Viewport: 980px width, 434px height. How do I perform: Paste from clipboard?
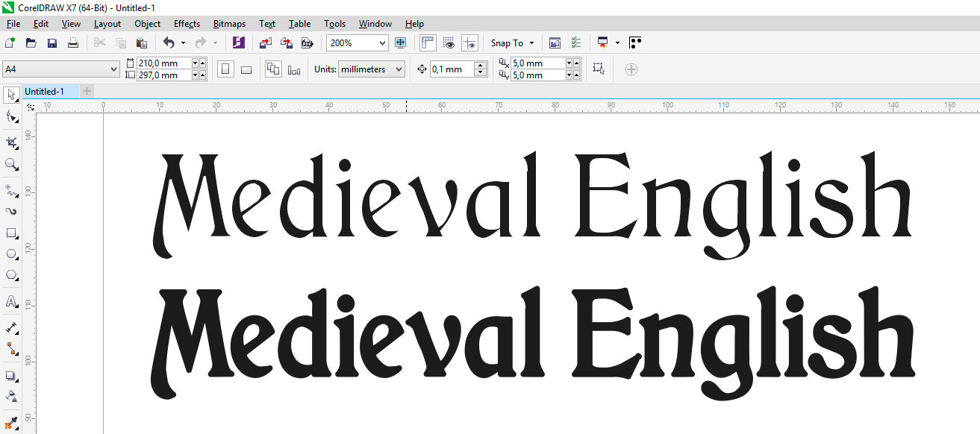pyautogui.click(x=141, y=43)
